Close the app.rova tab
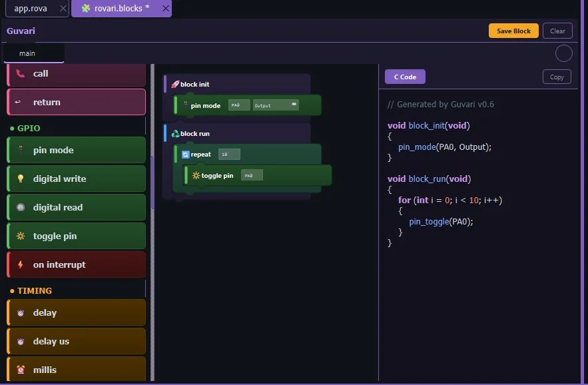Viewport: 588px width, 385px height. point(63,8)
